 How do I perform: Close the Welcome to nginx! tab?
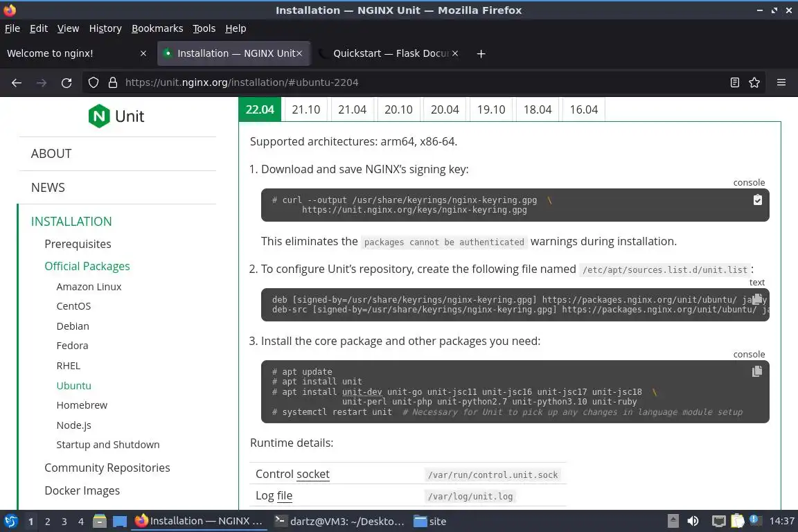click(x=143, y=53)
